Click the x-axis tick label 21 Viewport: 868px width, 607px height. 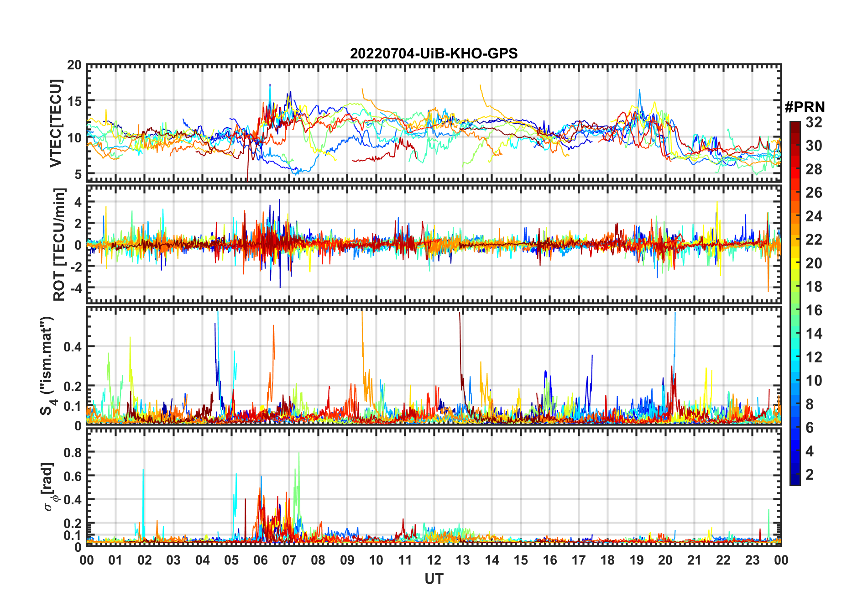694,560
